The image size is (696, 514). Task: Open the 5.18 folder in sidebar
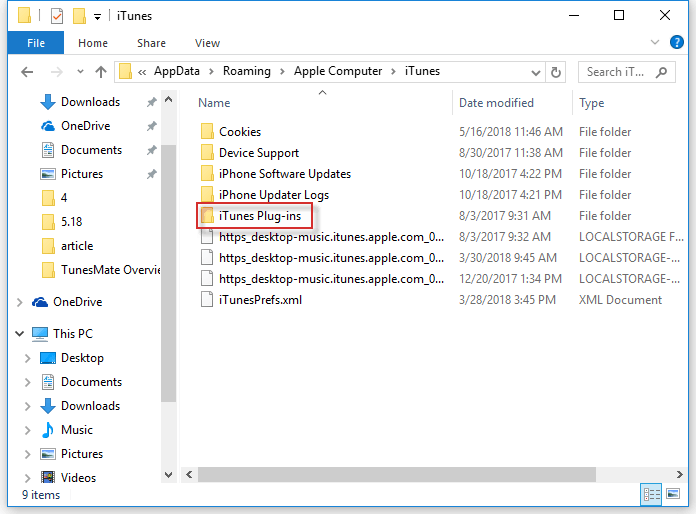pyautogui.click(x=71, y=221)
